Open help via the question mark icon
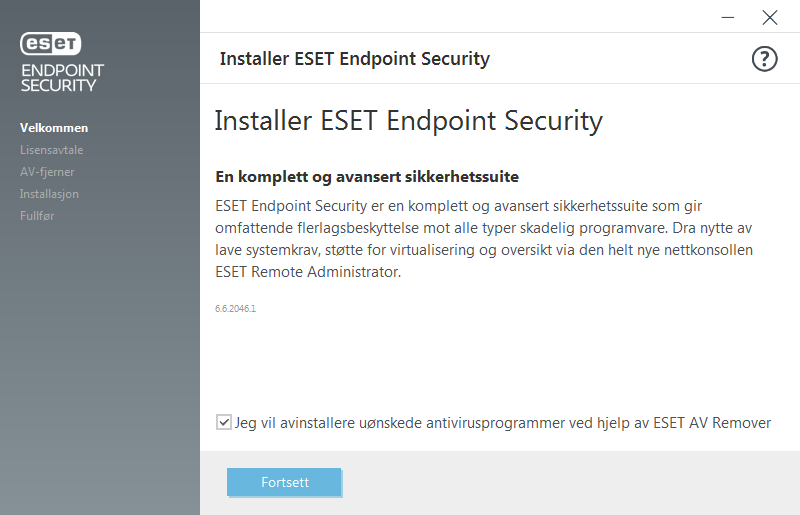The width and height of the screenshot is (800, 515). (764, 59)
